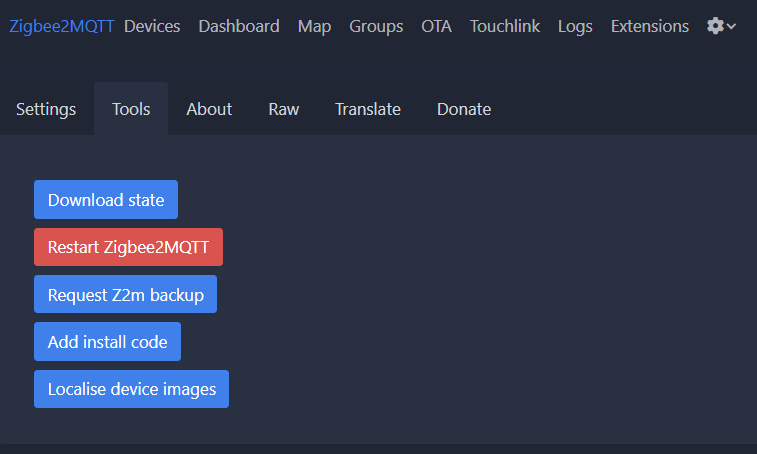
Task: Open the Devices page
Action: [152, 26]
